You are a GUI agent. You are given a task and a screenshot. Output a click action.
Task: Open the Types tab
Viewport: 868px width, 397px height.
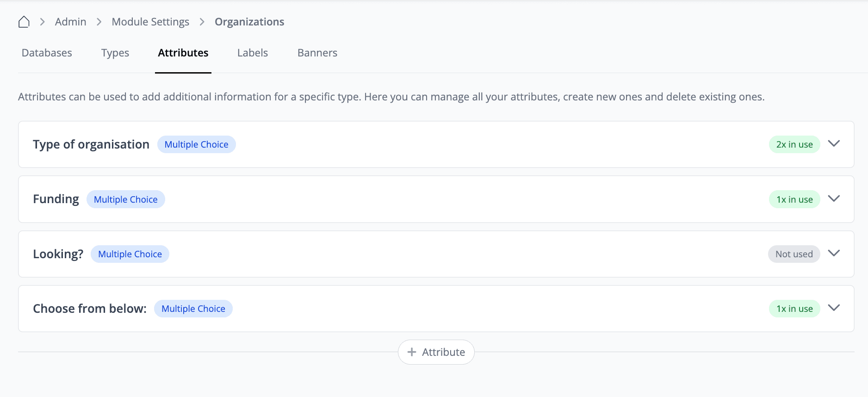(x=115, y=53)
